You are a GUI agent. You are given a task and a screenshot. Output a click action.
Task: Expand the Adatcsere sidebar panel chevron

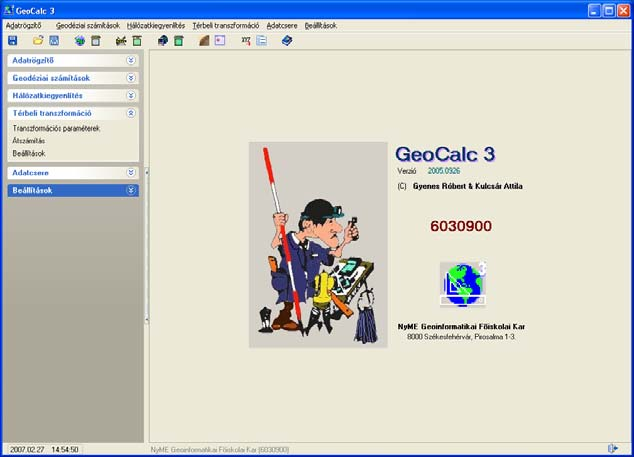click(x=131, y=173)
